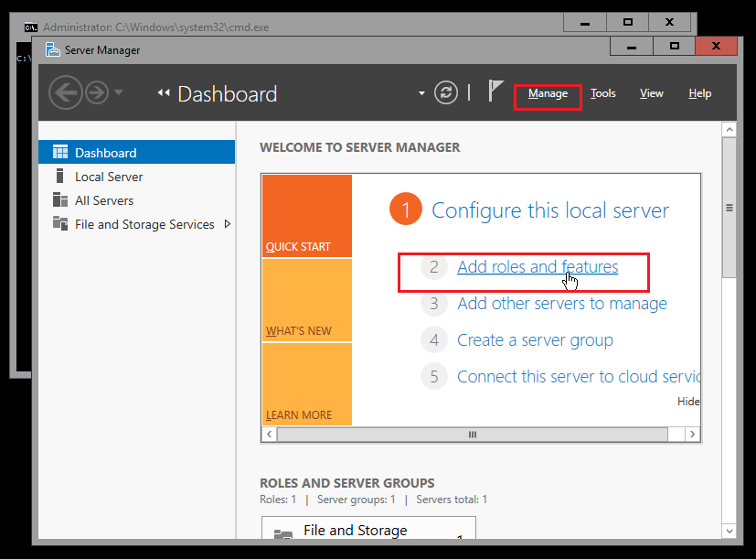
Task: Refresh the Server Manager view
Action: tap(445, 92)
